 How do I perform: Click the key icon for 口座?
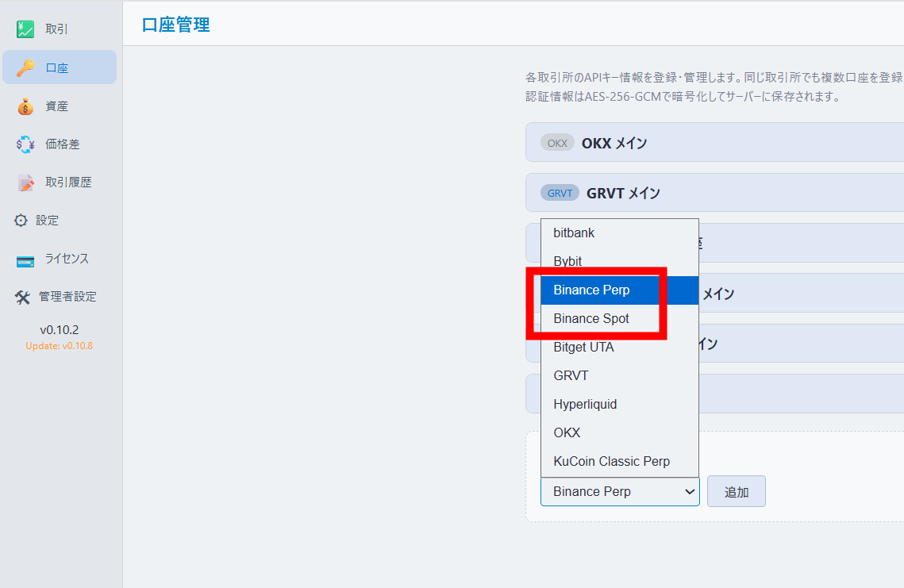(25, 68)
